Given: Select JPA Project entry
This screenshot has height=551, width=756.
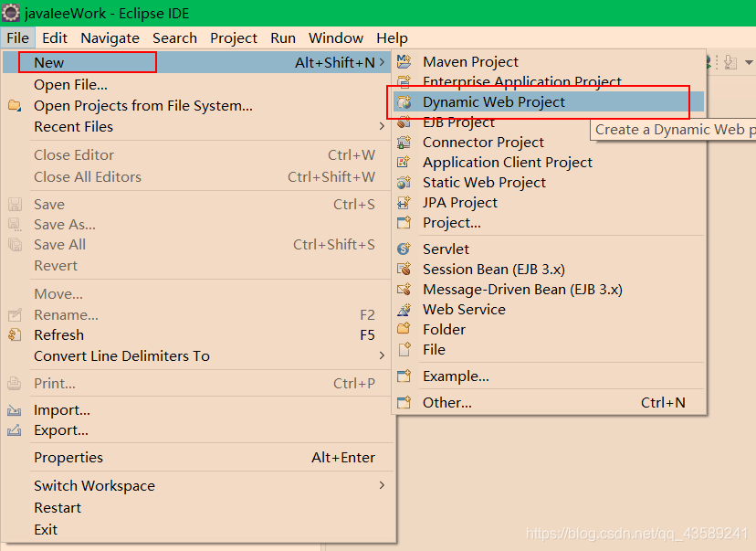Looking at the screenshot, I should 549,203.
